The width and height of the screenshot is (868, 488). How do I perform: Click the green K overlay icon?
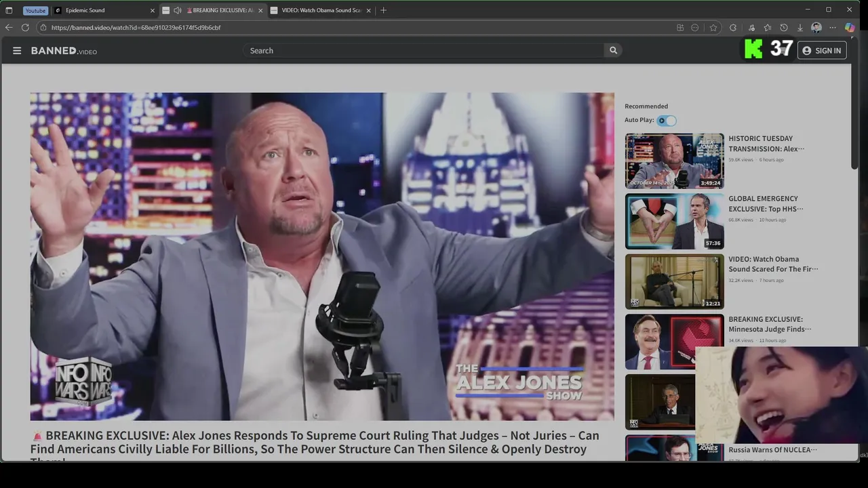(x=753, y=49)
